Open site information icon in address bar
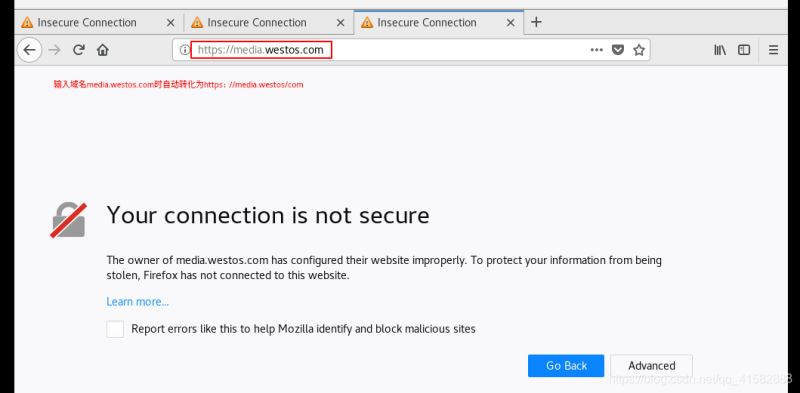The image size is (800, 393). tap(184, 50)
